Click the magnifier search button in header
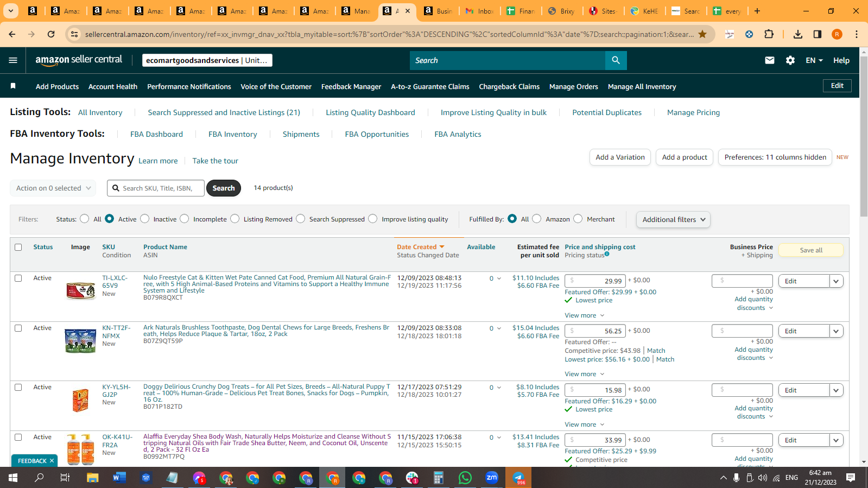The height and width of the screenshot is (488, 868). click(616, 60)
